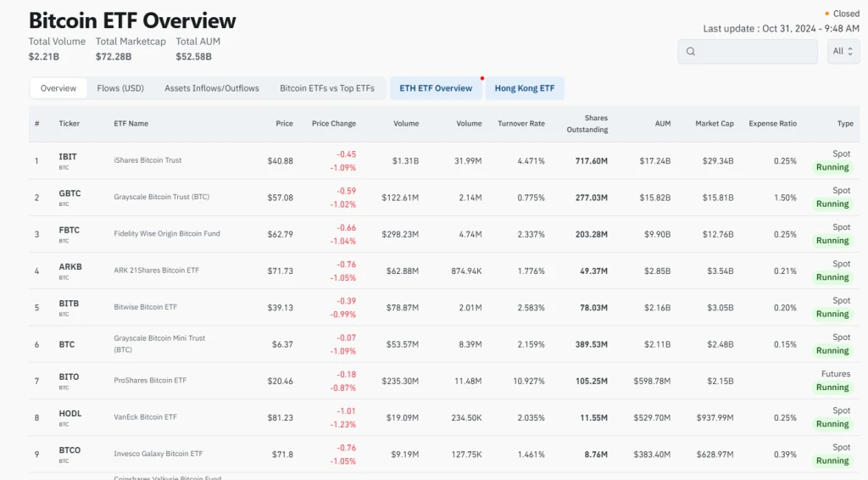Viewport: 868px width, 480px height.
Task: Click the orange Closed market status dot
Action: [x=826, y=14]
